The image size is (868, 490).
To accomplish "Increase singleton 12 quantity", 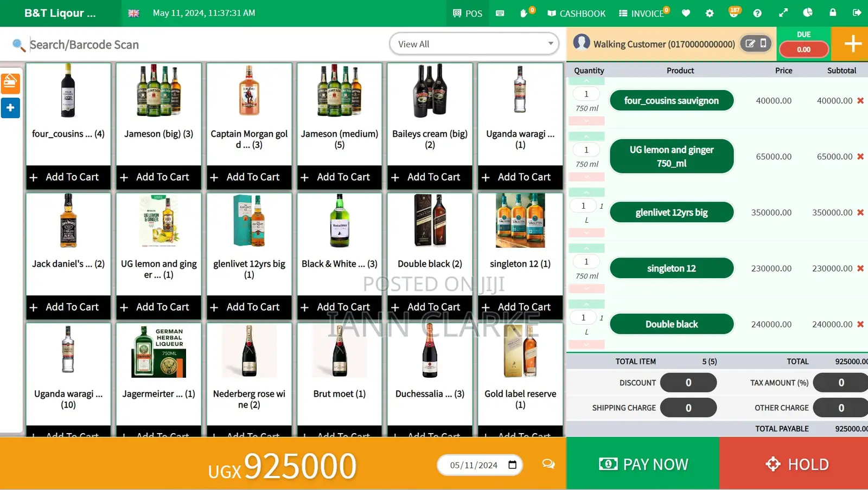I will pyautogui.click(x=586, y=248).
